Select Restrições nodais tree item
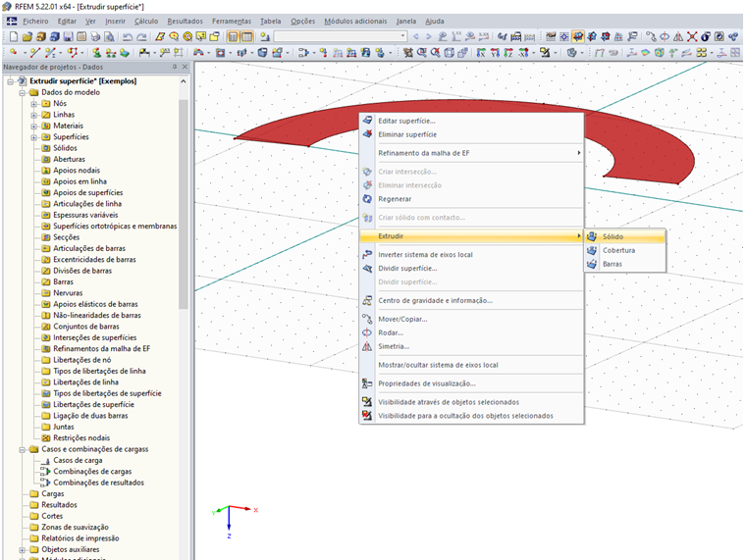This screenshot has width=746, height=560. pos(81,437)
